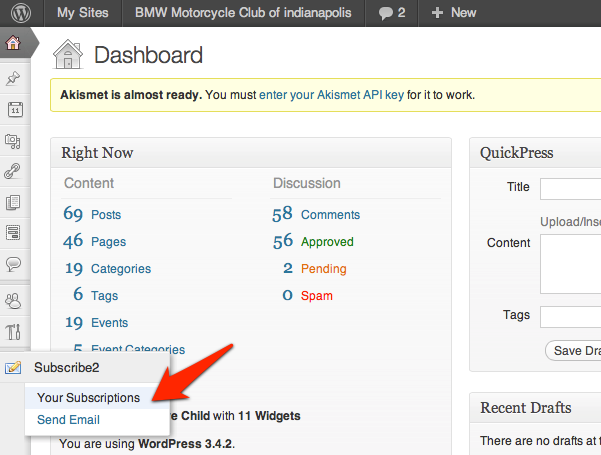The image size is (601, 455).
Task: Open Events via the calendar icon
Action: coord(15,110)
